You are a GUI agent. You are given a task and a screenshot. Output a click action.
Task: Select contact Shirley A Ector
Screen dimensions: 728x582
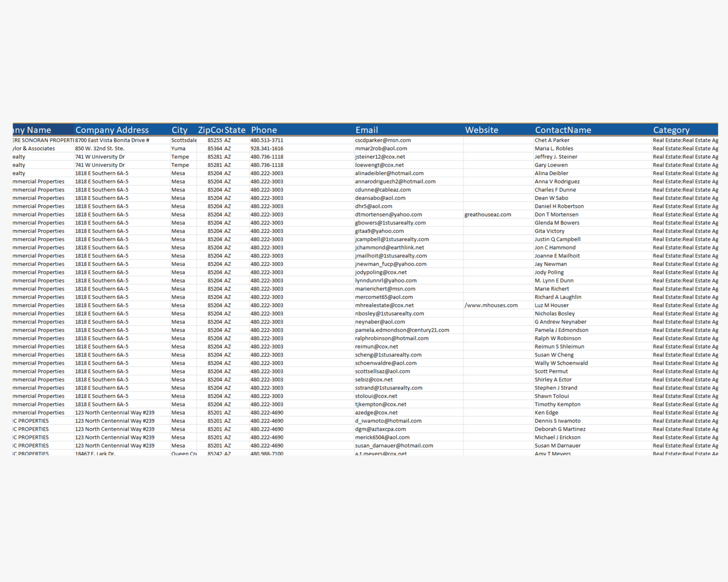click(553, 379)
